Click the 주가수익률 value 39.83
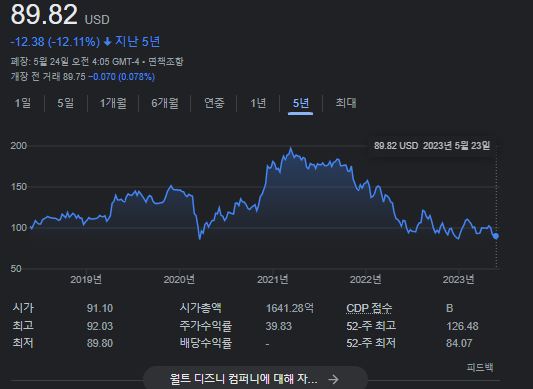Screen dimensions: 533x389 coord(278,326)
